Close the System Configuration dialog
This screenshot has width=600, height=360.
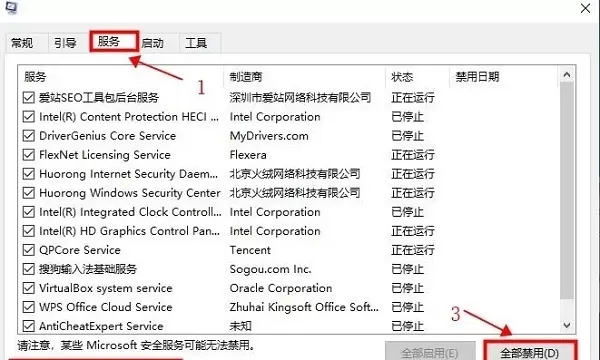tap(585, 8)
